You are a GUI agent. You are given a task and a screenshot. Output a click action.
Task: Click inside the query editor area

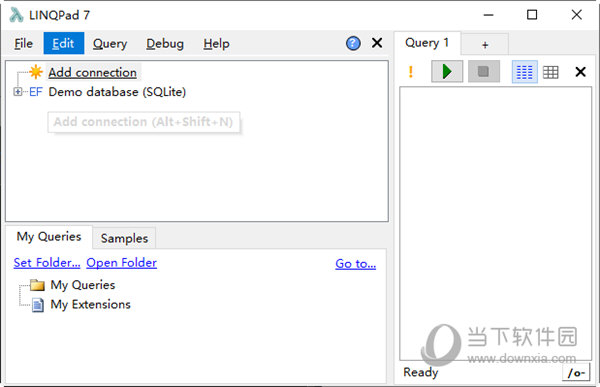[496, 223]
